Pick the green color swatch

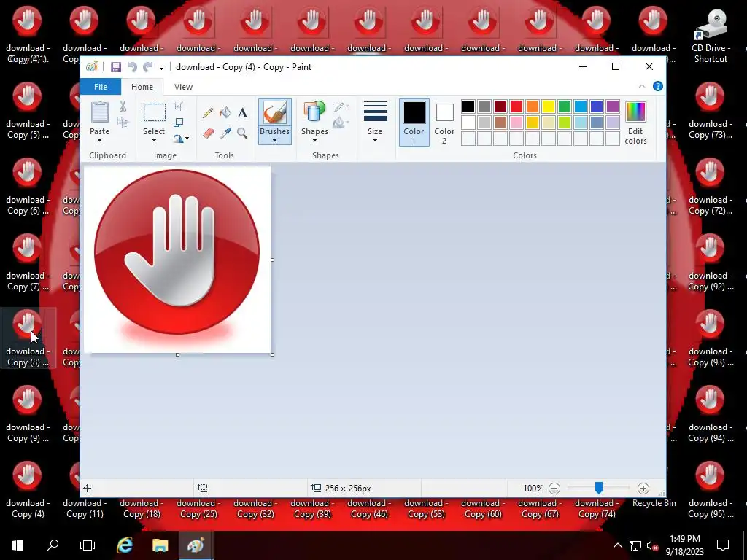tap(565, 106)
